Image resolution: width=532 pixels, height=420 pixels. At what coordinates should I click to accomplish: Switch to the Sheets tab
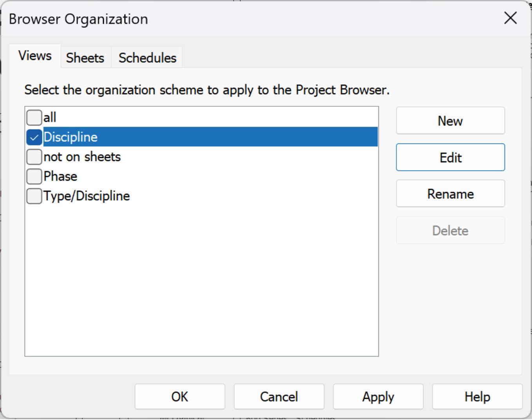tap(85, 58)
